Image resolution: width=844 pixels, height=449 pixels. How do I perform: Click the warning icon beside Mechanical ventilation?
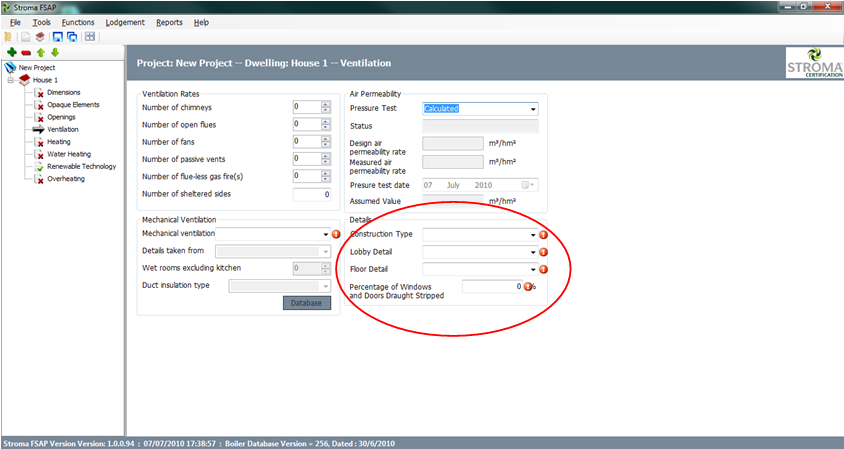click(336, 234)
